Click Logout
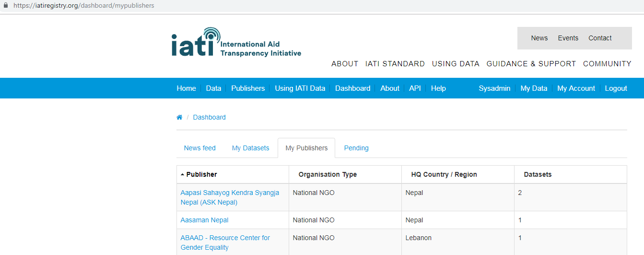Screen dimensions: 644x255 tap(616, 88)
